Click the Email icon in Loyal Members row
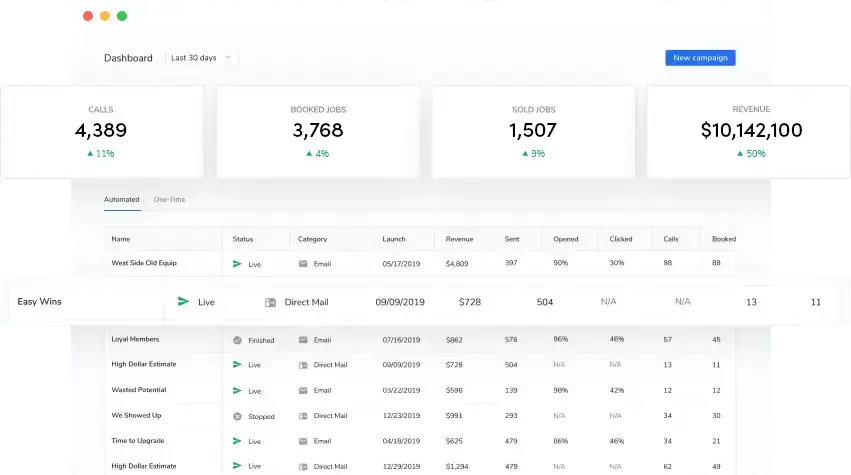 click(x=303, y=340)
